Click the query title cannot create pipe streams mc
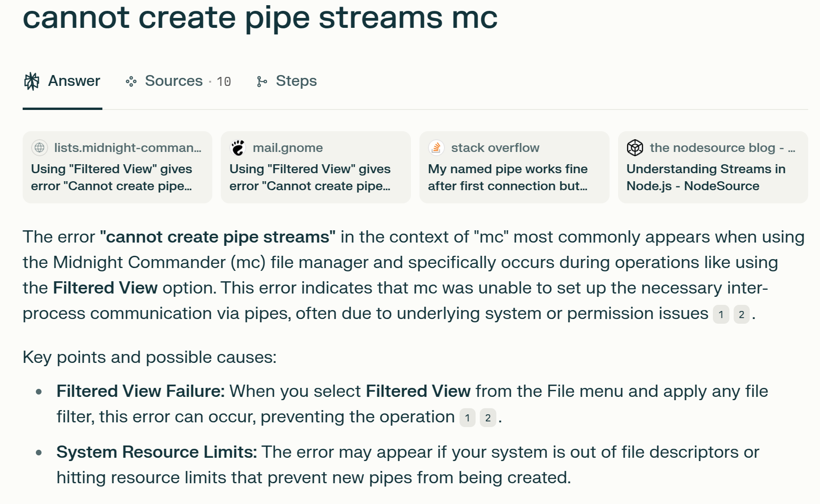 [x=260, y=18]
